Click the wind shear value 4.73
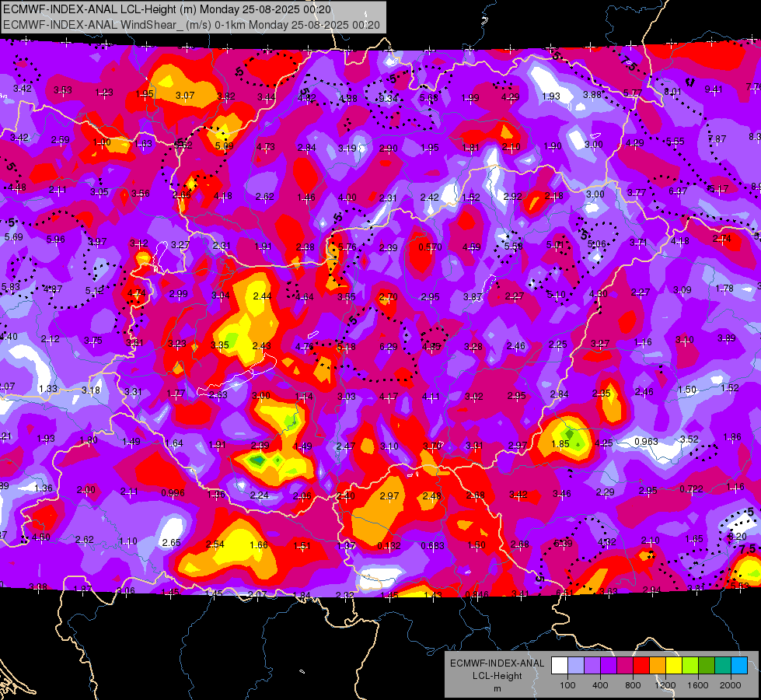 [266, 147]
